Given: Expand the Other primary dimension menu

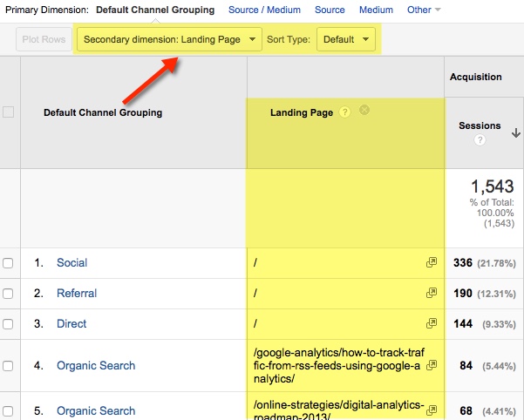Looking at the screenshot, I should coord(424,10).
